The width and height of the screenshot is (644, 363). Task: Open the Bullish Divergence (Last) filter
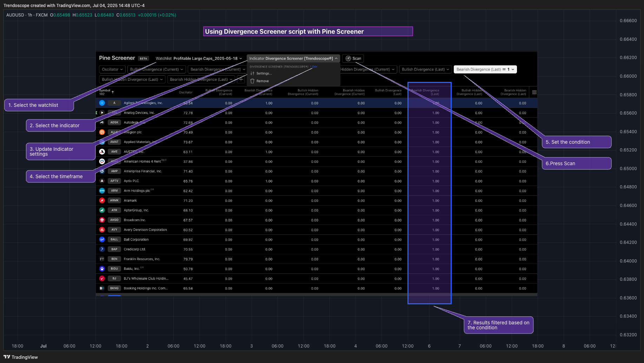point(425,70)
